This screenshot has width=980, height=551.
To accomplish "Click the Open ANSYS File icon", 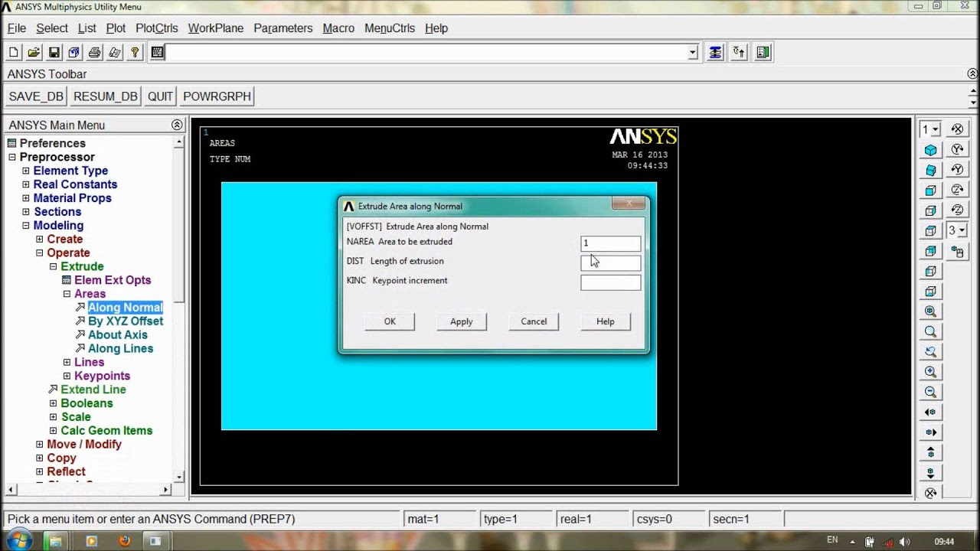I will [34, 53].
